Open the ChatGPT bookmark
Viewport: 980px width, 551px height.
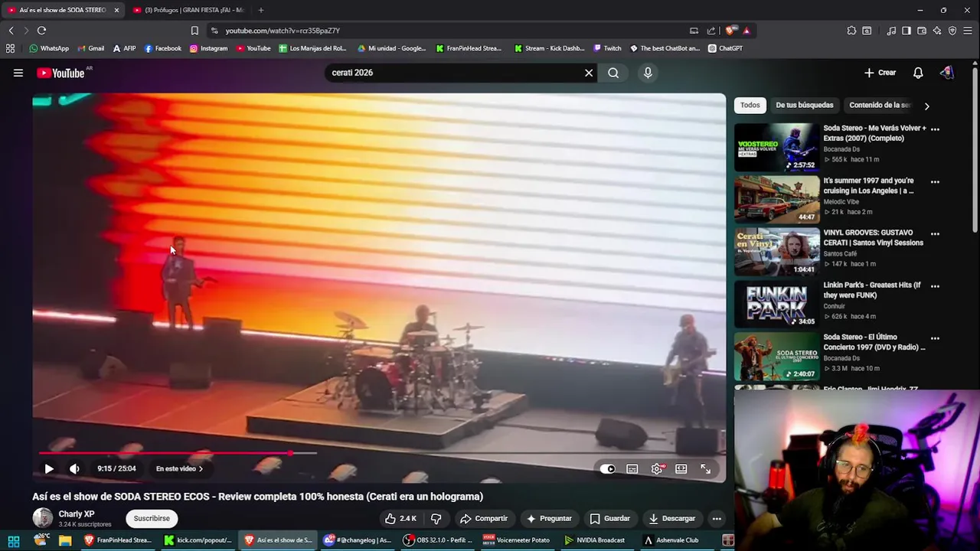point(725,48)
